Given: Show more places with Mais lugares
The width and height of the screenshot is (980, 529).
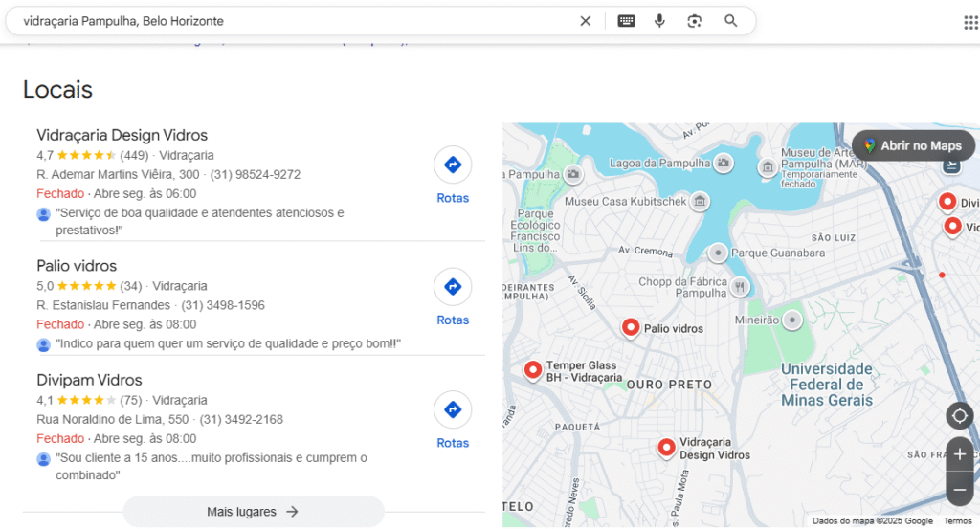Looking at the screenshot, I should pos(253,512).
